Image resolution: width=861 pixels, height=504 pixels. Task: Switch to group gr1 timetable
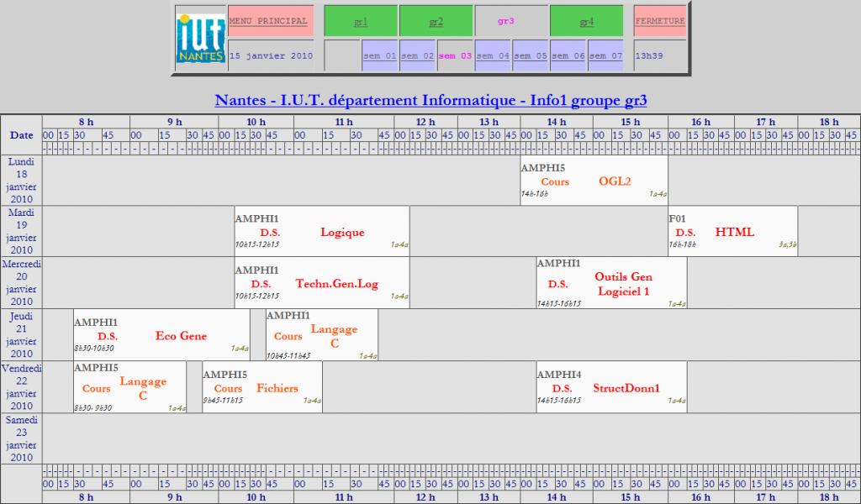(x=361, y=21)
